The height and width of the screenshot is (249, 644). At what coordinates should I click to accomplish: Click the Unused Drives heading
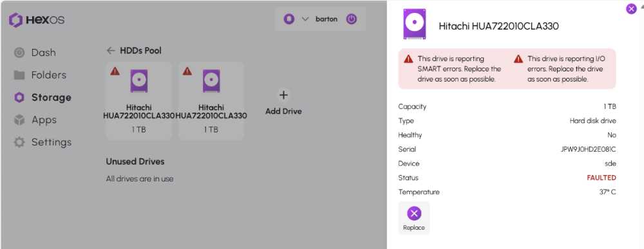[x=135, y=161]
